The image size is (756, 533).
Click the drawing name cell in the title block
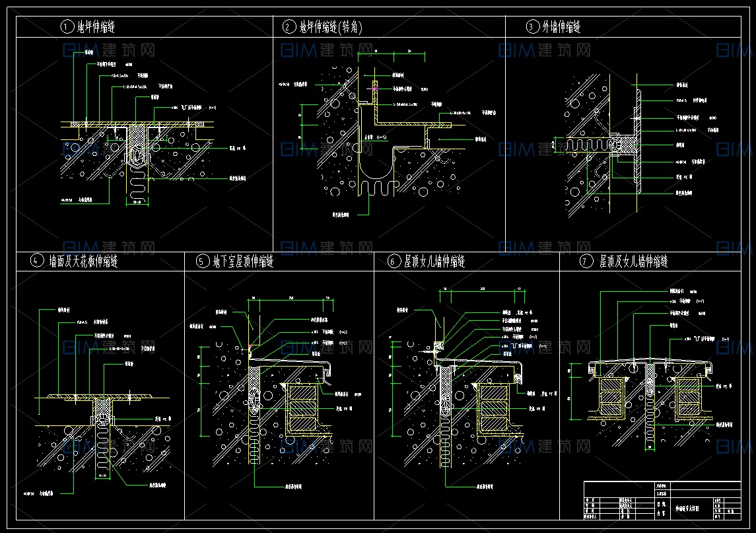[x=687, y=509]
